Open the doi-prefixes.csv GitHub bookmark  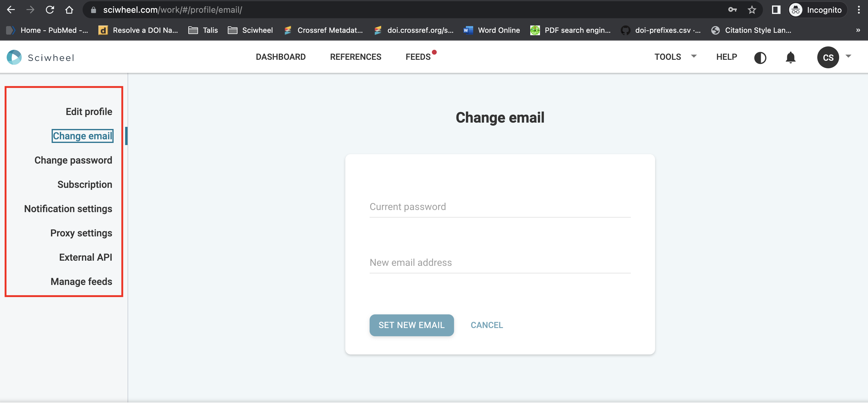click(x=661, y=30)
